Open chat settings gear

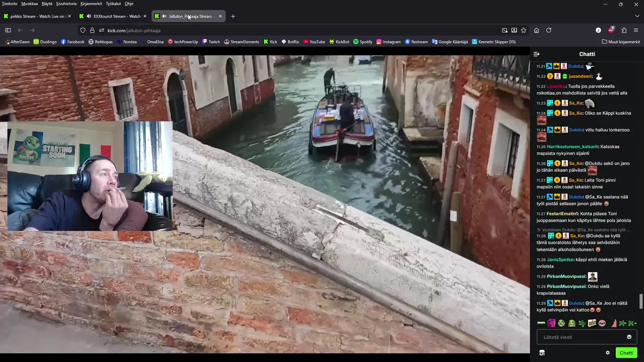point(608,353)
